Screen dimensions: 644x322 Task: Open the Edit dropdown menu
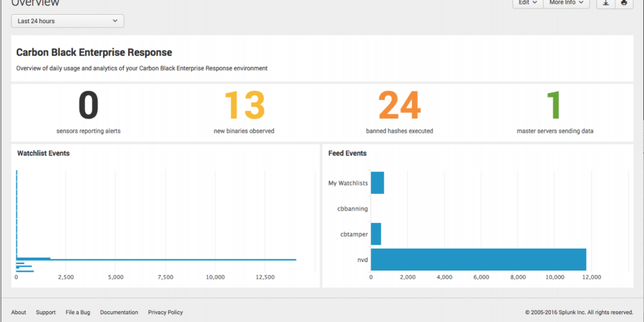(527, 3)
